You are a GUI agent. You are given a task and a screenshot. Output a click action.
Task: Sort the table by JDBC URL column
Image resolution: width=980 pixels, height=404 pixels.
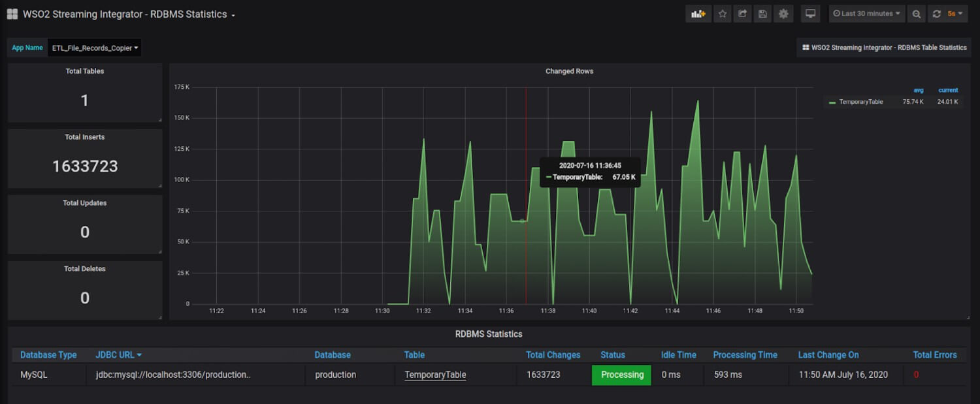[115, 354]
